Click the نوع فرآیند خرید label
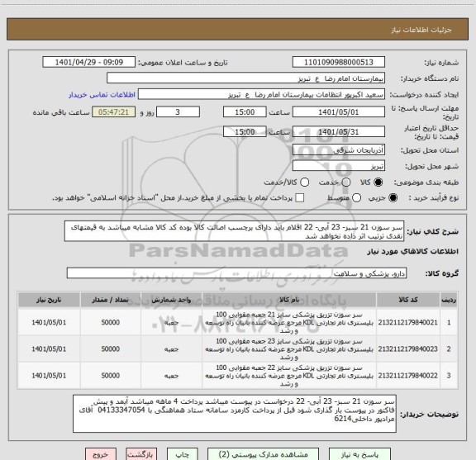The image size is (476, 460). tap(434, 198)
